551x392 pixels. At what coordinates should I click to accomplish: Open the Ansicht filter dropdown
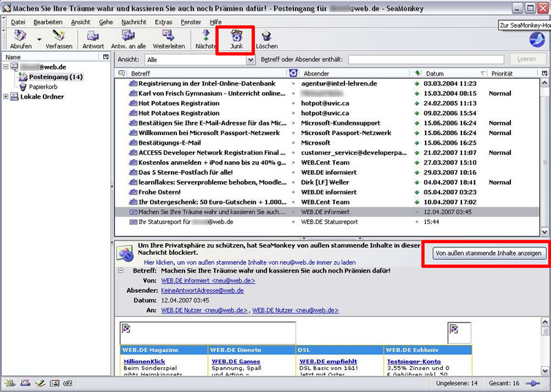[200, 60]
